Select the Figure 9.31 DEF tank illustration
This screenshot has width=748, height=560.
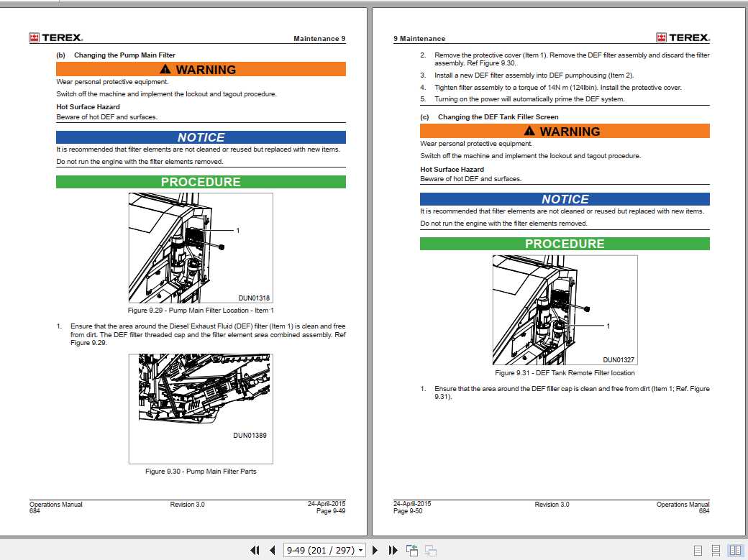click(x=563, y=311)
